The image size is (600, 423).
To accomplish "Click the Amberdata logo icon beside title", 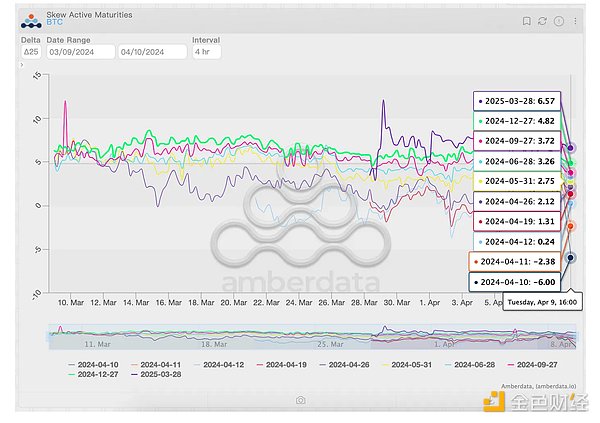I will tap(32, 21).
